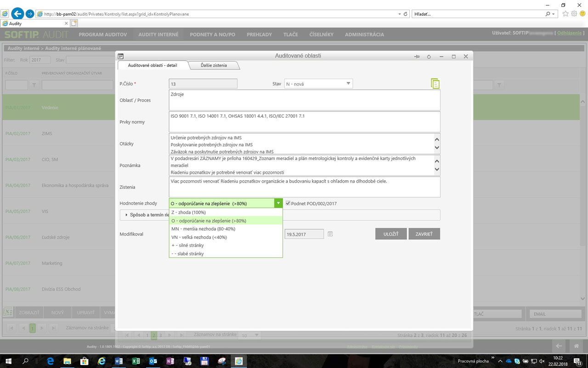This screenshot has height=368, width=588.
Task: Open the Outlook icon in the taskbar
Action: pyautogui.click(x=153, y=361)
